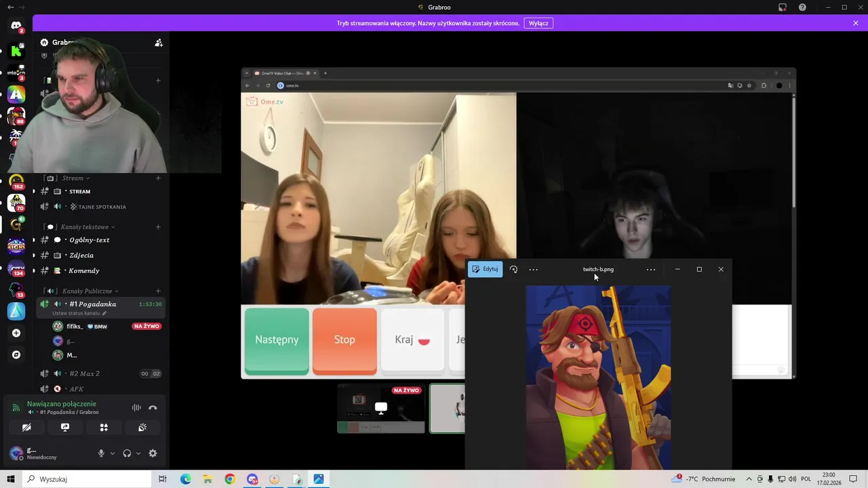868x488 pixels.
Task: Open a new tab in shared browser
Action: [x=325, y=73]
